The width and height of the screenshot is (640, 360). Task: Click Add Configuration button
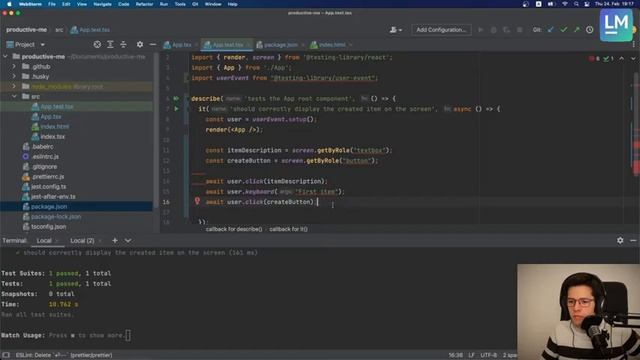(441, 30)
